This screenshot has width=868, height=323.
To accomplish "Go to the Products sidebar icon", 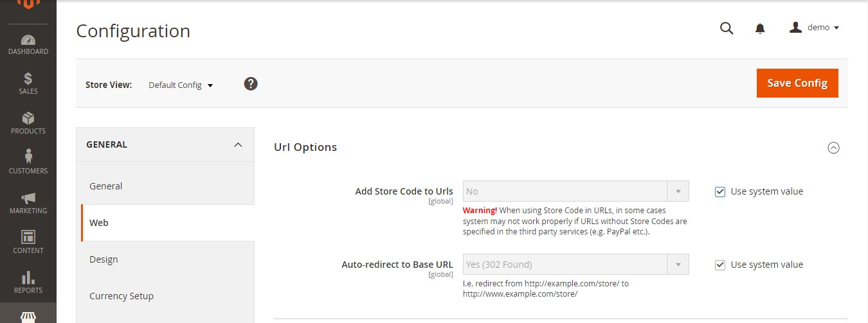I will [x=28, y=123].
